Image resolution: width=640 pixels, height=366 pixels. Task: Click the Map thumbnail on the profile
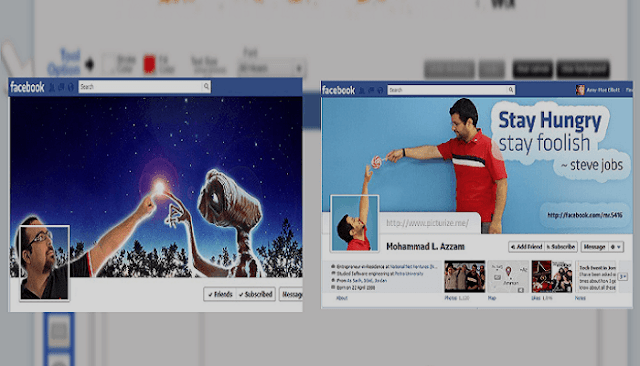coord(508,277)
